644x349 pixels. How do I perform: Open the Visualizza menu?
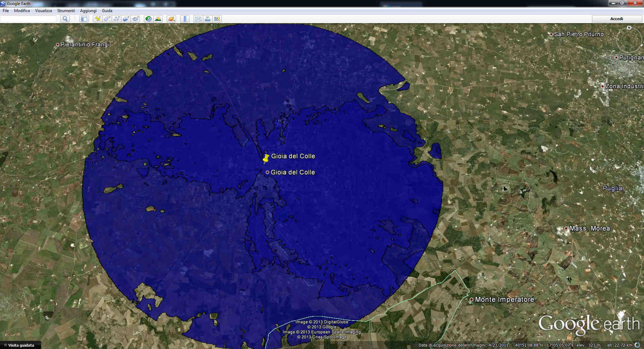pos(44,11)
